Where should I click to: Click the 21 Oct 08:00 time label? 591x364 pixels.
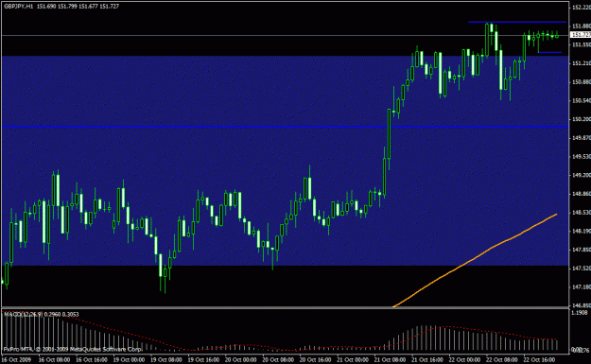click(391, 359)
